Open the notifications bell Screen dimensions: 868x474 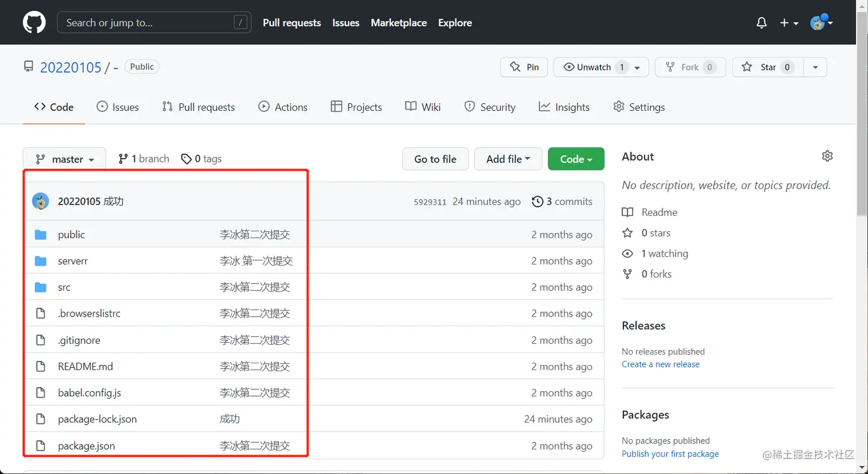tap(761, 23)
